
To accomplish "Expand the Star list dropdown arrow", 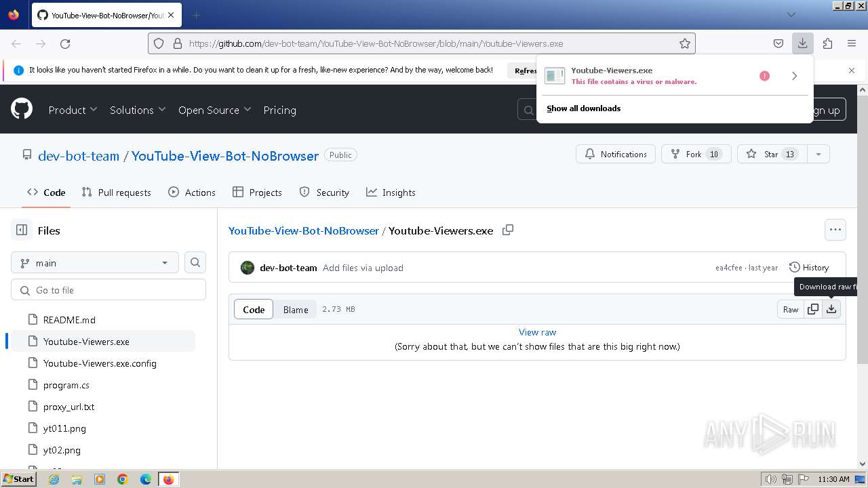I will coord(818,154).
